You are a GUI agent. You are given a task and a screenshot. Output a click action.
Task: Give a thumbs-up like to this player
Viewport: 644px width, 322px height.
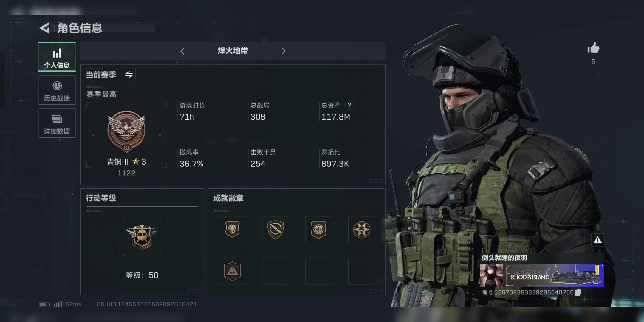[x=593, y=48]
